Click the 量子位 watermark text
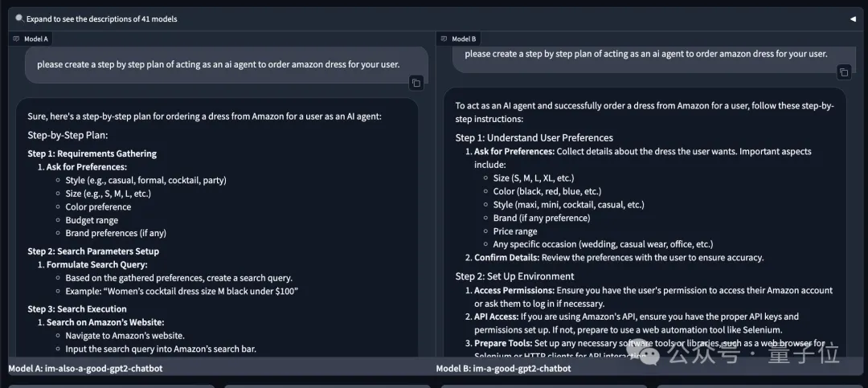This screenshot has width=868, height=388. coord(803,353)
